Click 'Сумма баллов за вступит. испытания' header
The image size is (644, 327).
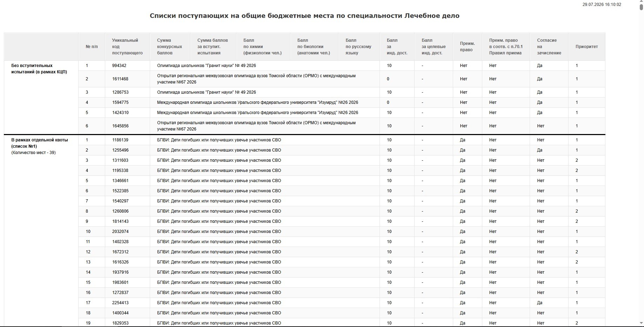[213, 47]
